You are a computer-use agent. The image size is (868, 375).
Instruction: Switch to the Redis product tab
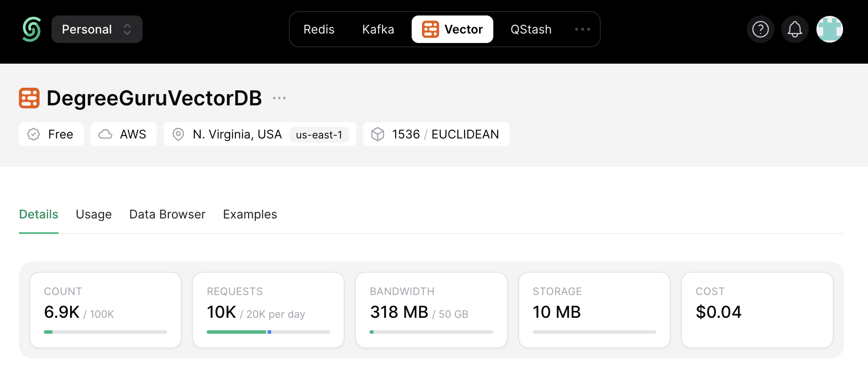pos(319,29)
